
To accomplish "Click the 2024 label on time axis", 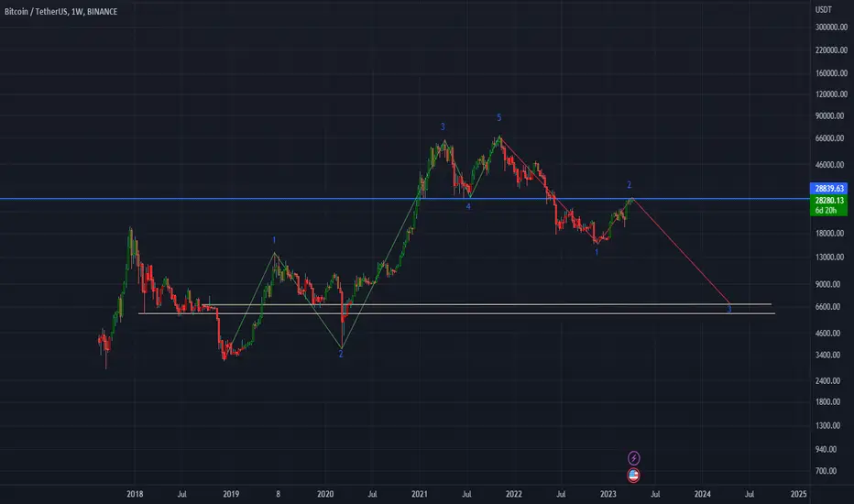I will click(703, 494).
